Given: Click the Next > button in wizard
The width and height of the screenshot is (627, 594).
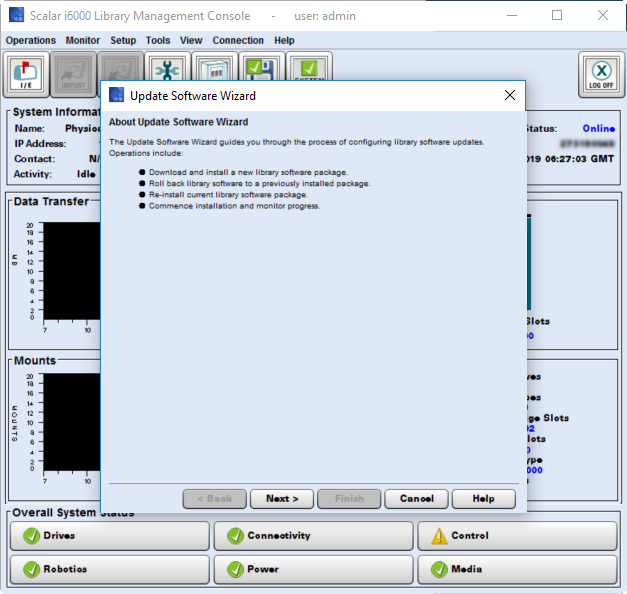Looking at the screenshot, I should coord(282,499).
